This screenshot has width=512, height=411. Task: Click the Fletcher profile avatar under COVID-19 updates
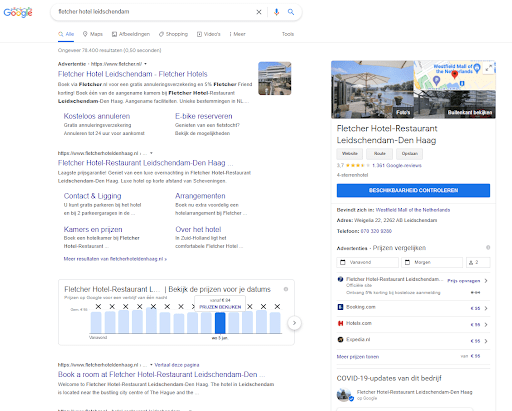[x=344, y=395]
